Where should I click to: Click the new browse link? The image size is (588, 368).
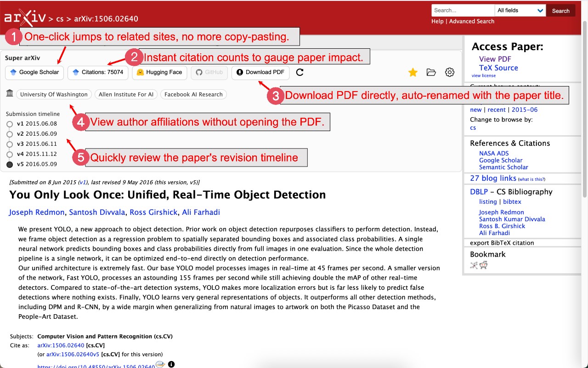[476, 109]
